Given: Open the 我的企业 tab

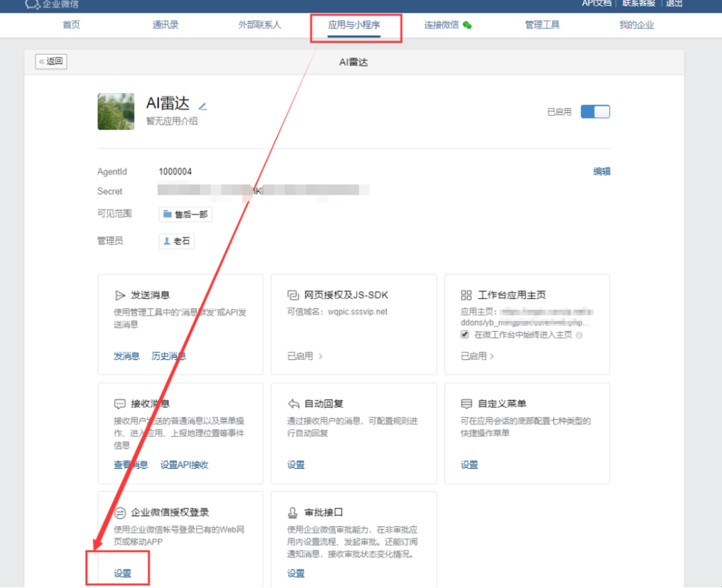Looking at the screenshot, I should [636, 25].
